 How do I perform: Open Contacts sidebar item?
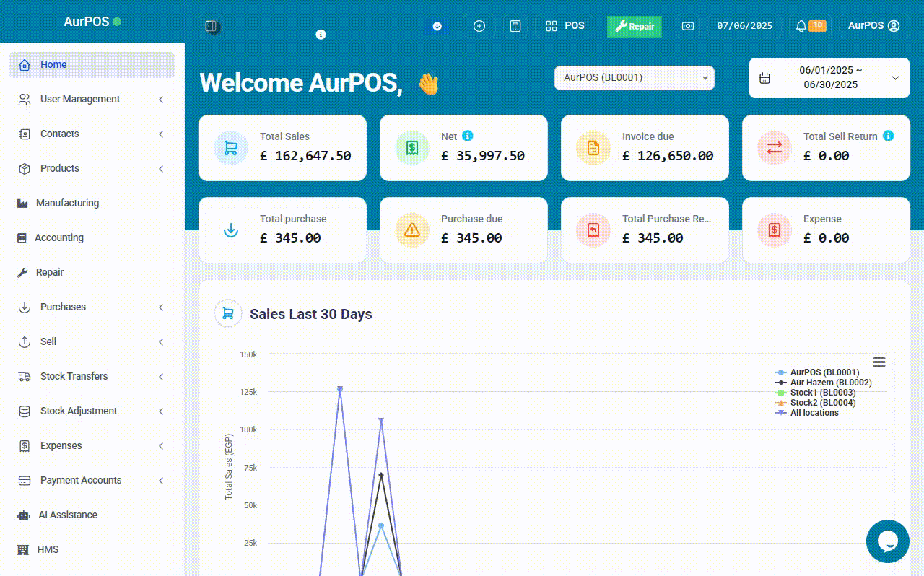(x=92, y=134)
